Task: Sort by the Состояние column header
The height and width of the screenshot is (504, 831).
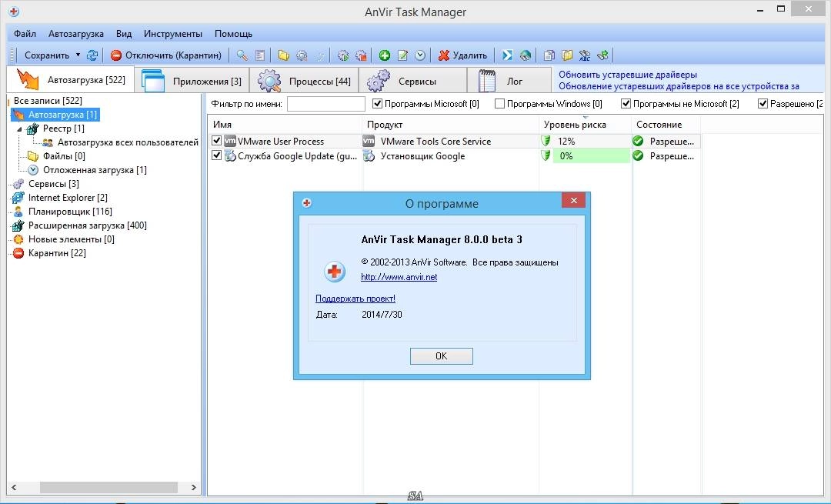Action: (666, 125)
